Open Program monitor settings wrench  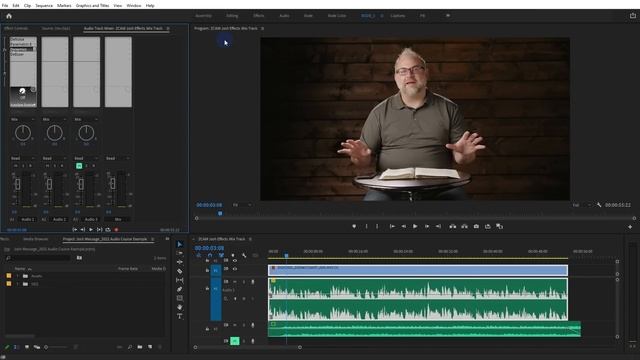(599, 205)
